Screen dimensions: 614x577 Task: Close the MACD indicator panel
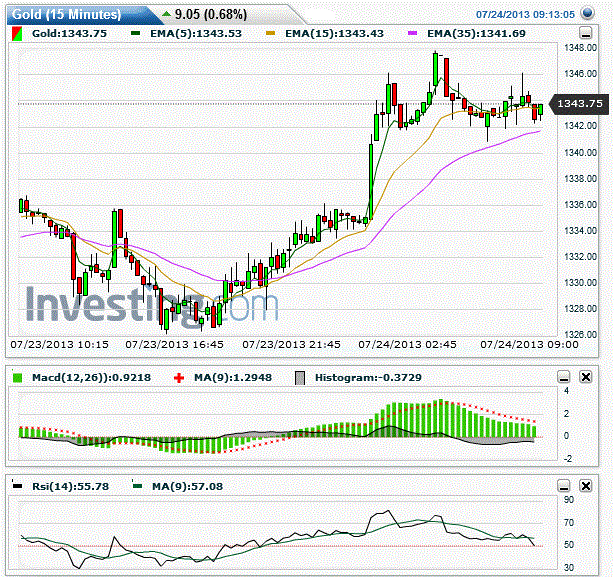point(586,377)
